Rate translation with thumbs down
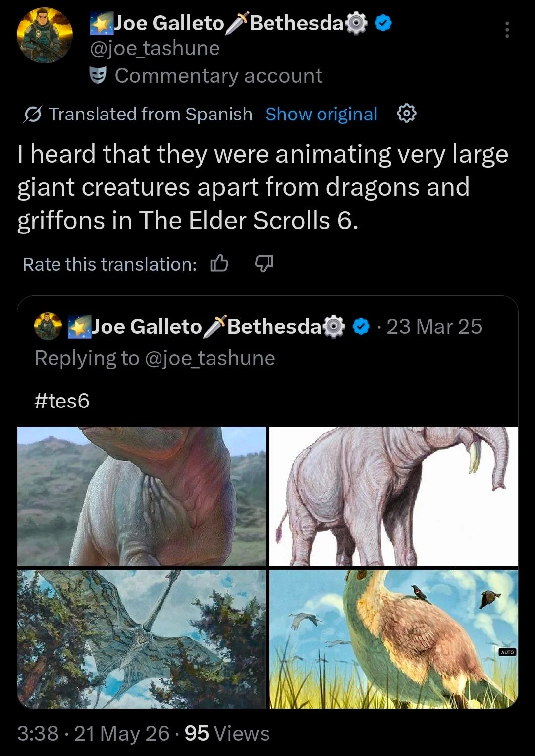This screenshot has width=535, height=756. 264,264
